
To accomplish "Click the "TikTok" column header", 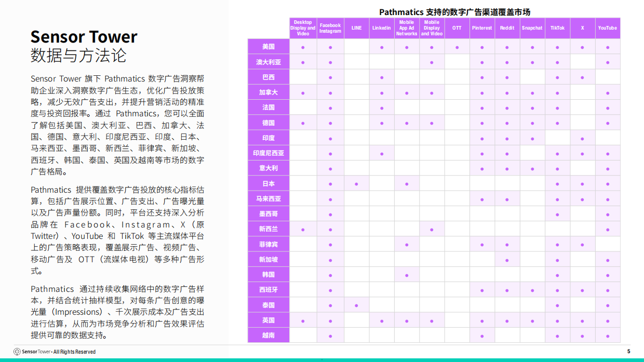I will (x=557, y=28).
